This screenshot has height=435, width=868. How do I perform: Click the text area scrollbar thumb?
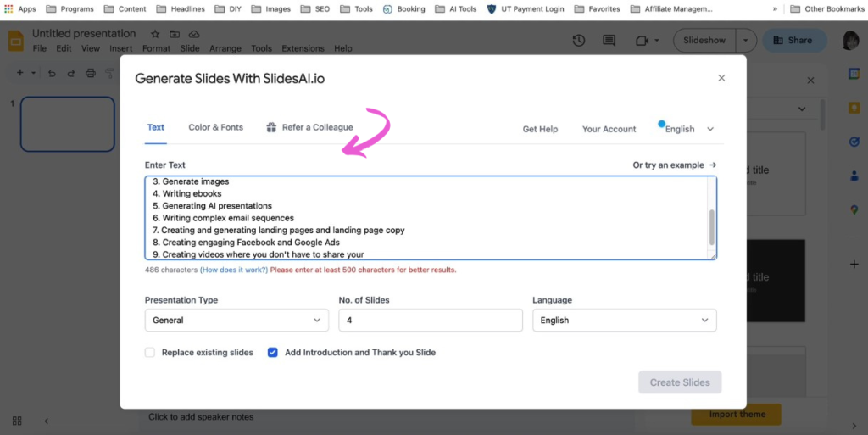tap(711, 227)
